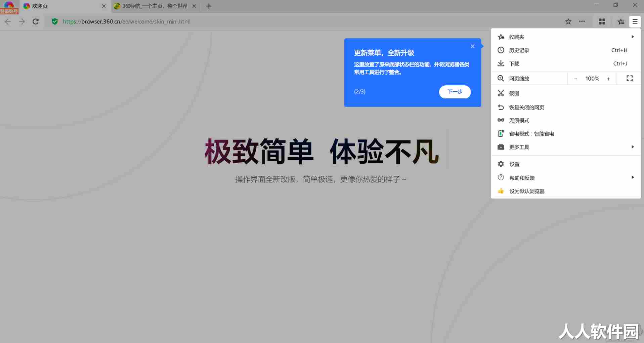
Task: Expand the 帮助和反馈 submenu arrow
Action: click(633, 177)
